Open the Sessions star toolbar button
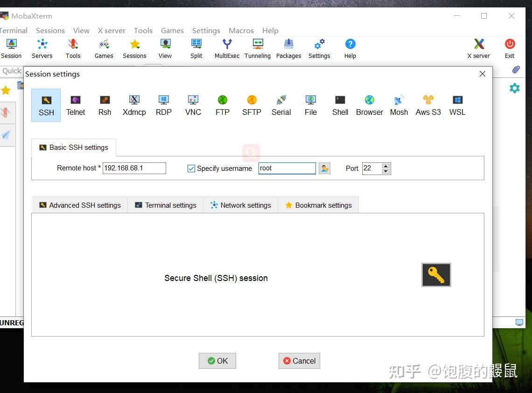The height and width of the screenshot is (393, 532). point(134,49)
